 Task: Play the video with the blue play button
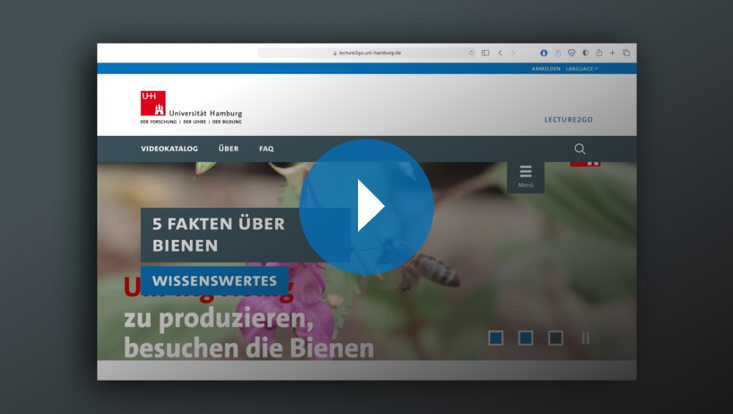pyautogui.click(x=366, y=207)
